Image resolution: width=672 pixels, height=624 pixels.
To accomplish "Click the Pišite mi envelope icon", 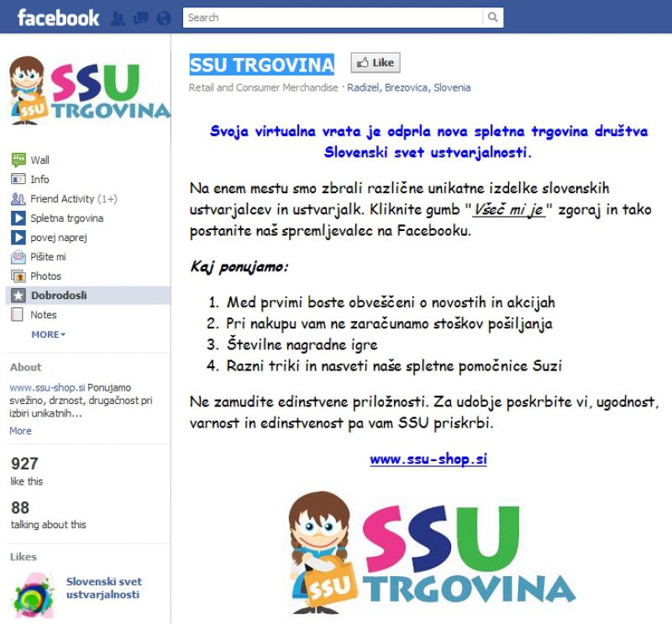I will (18, 257).
